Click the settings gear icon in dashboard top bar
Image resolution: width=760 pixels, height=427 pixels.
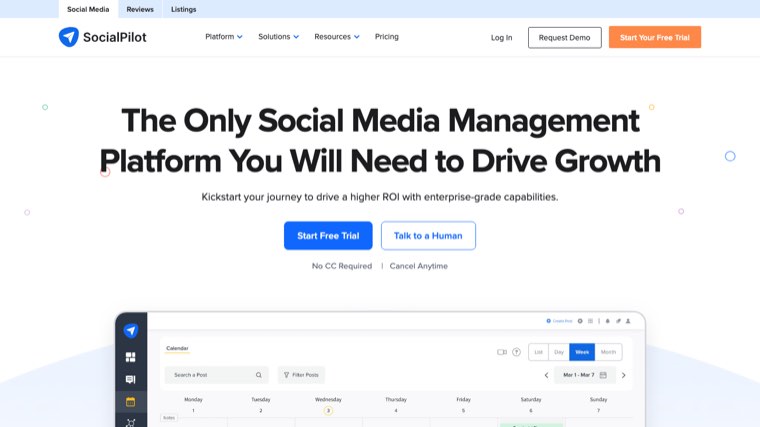580,321
